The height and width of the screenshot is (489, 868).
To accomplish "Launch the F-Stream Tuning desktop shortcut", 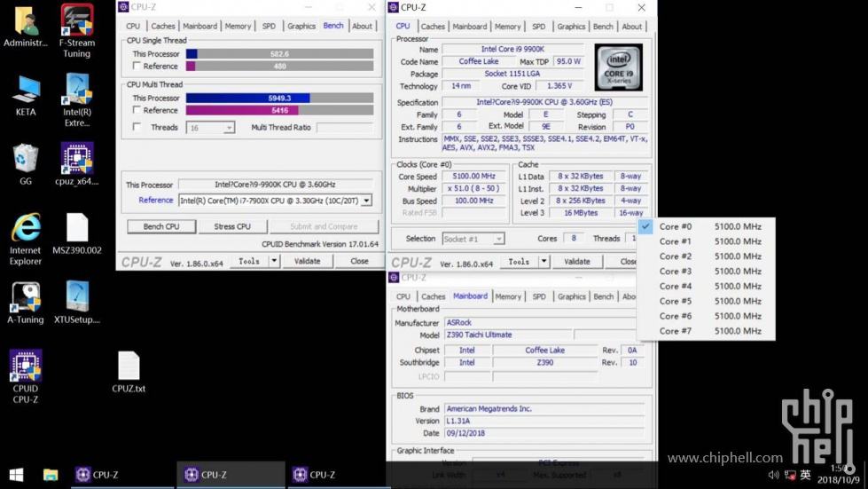I will point(77,30).
